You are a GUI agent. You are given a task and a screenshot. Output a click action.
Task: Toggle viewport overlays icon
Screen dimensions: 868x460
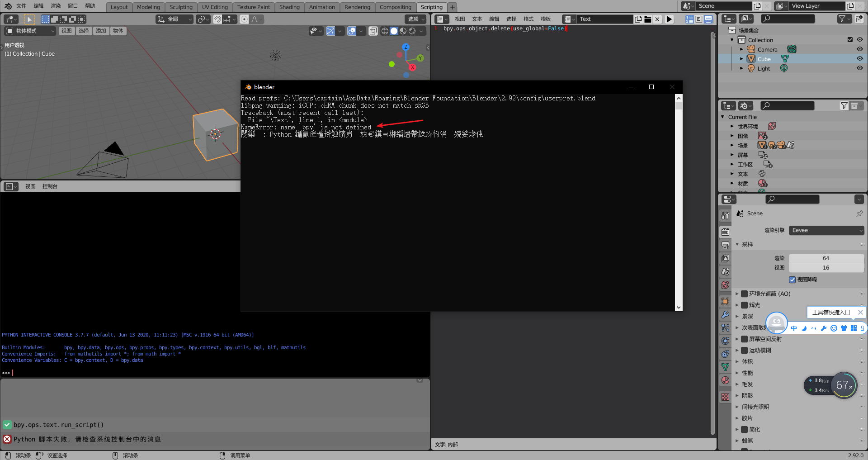352,31
